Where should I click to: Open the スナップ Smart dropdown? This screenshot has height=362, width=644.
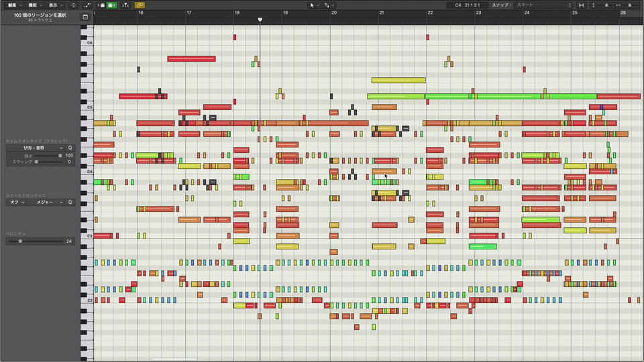point(543,5)
